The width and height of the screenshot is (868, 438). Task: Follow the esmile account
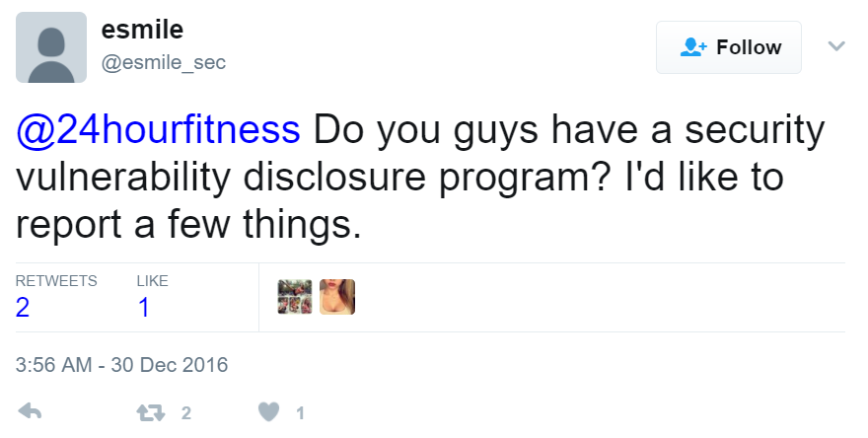[730, 47]
